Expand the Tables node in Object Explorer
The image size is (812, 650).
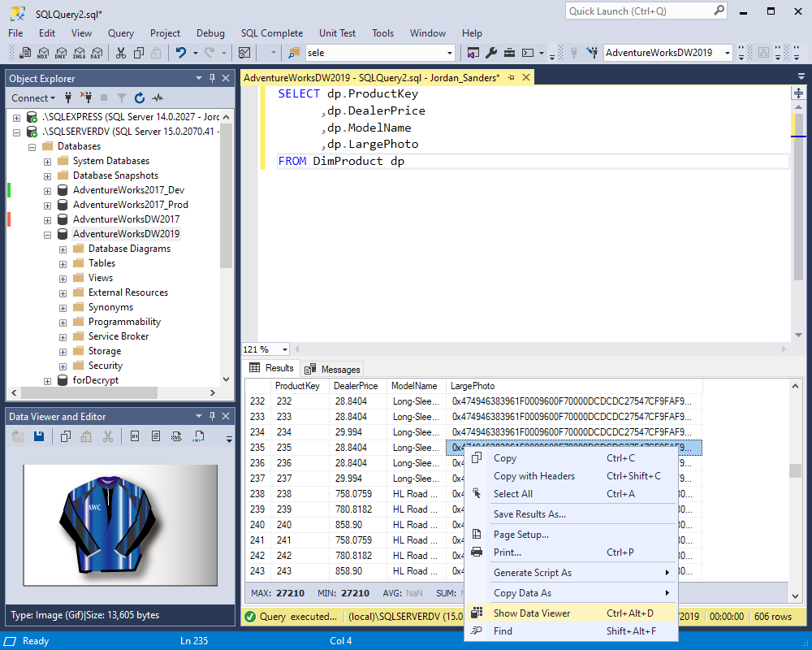tap(63, 263)
